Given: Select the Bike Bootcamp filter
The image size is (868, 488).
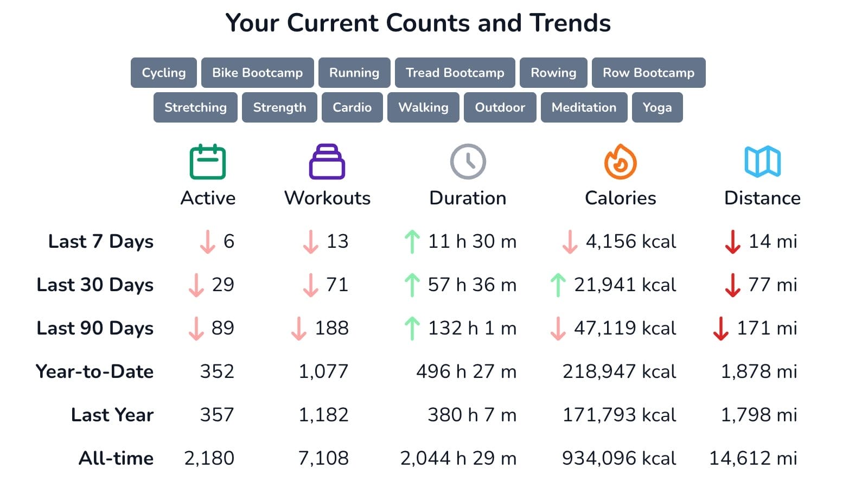Looking at the screenshot, I should coord(257,73).
